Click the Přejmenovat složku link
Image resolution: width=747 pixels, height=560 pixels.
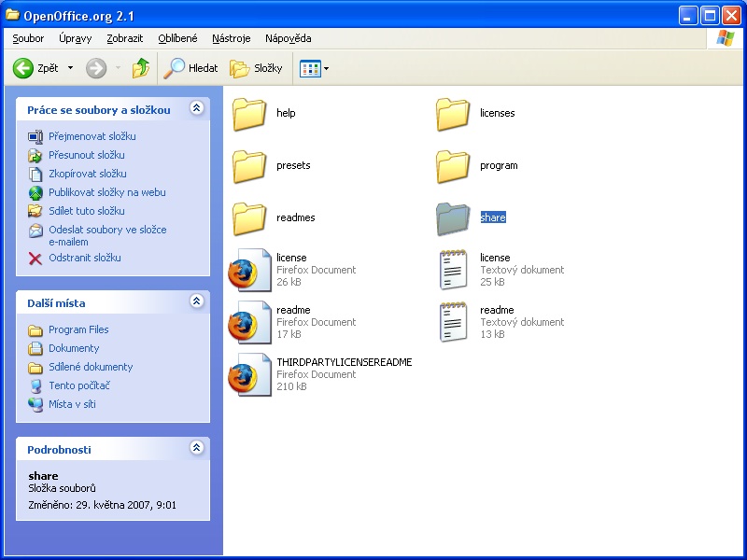tap(92, 136)
